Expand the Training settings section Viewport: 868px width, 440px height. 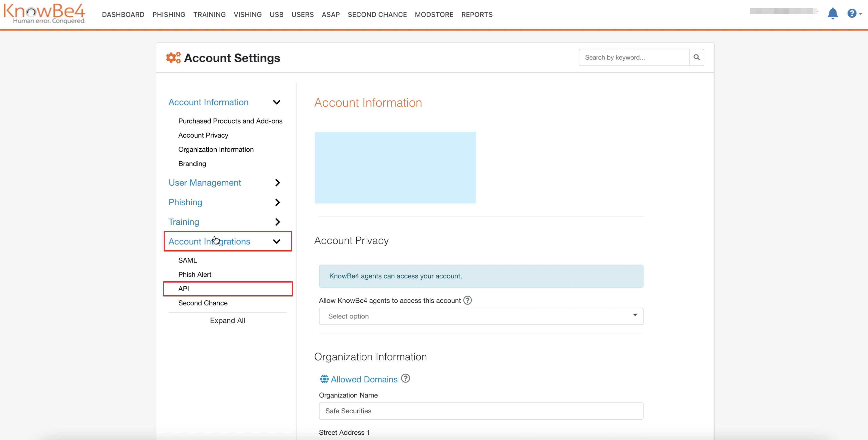pos(277,222)
